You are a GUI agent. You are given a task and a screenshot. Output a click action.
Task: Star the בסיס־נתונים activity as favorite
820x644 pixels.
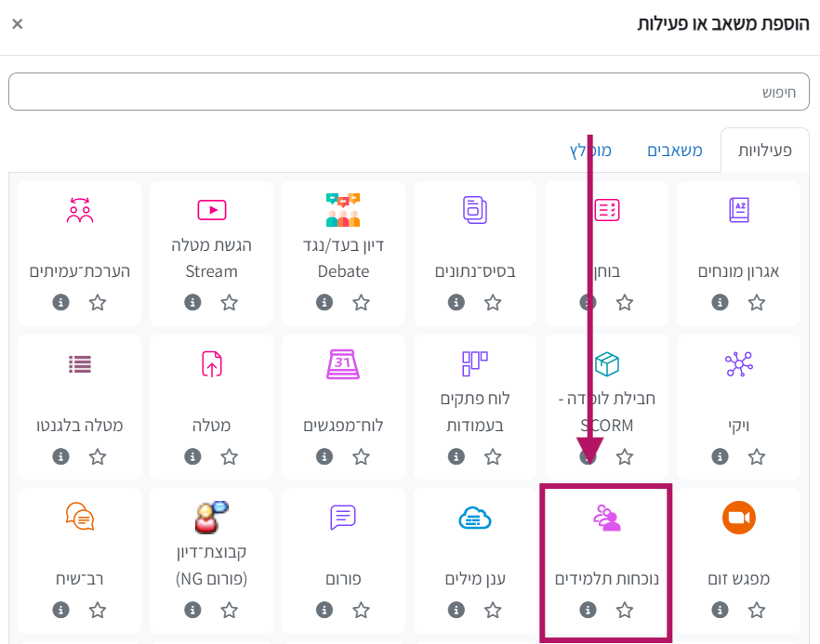point(493,303)
